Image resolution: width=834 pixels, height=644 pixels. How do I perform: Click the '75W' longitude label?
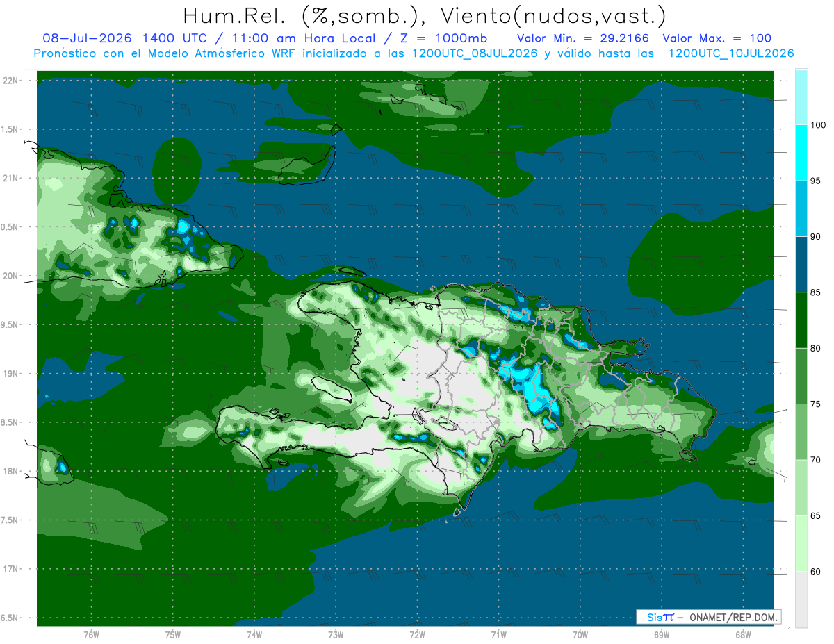(173, 635)
